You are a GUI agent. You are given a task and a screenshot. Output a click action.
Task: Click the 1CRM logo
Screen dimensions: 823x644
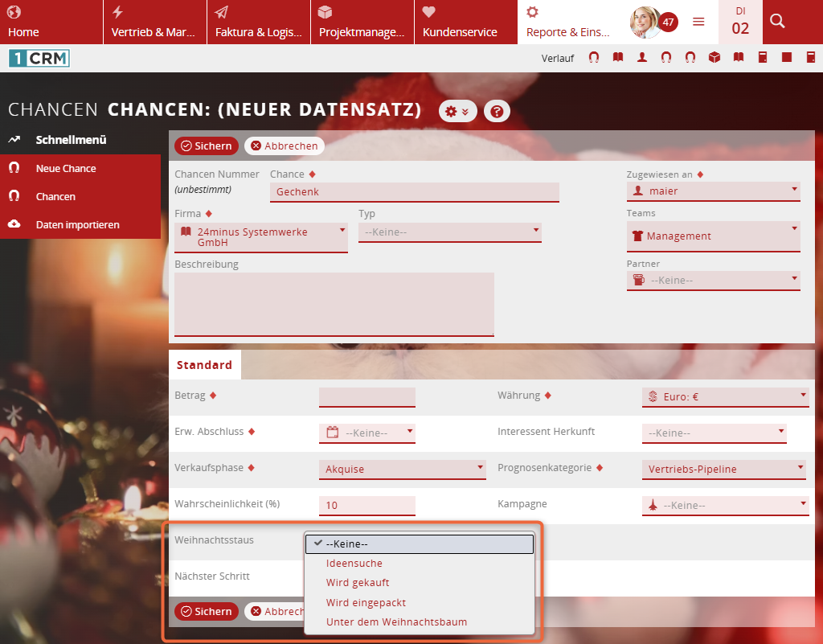39,58
